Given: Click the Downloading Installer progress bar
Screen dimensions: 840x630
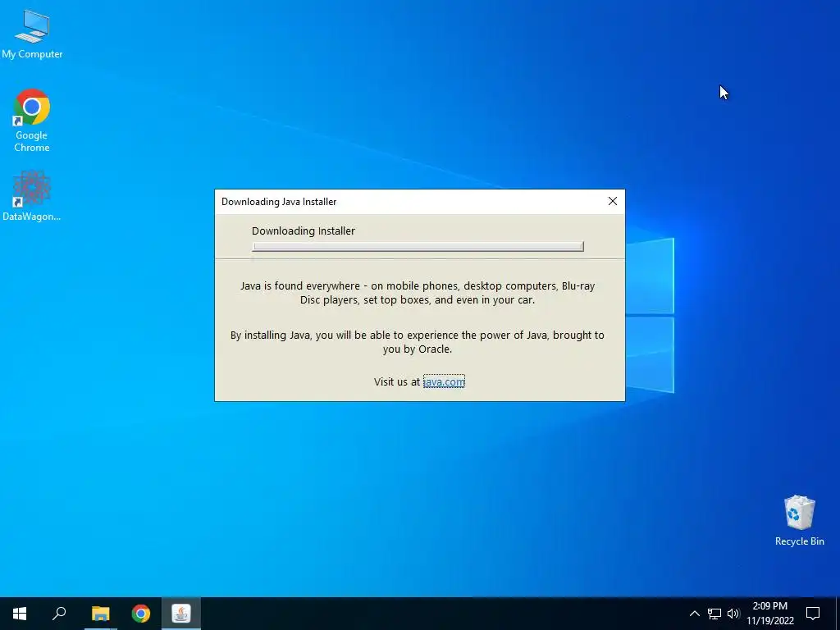Looking at the screenshot, I should point(418,246).
